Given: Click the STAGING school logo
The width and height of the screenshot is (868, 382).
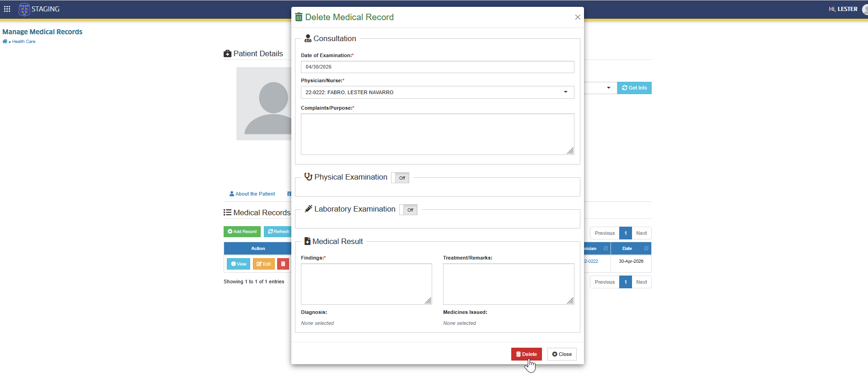Looking at the screenshot, I should [24, 9].
